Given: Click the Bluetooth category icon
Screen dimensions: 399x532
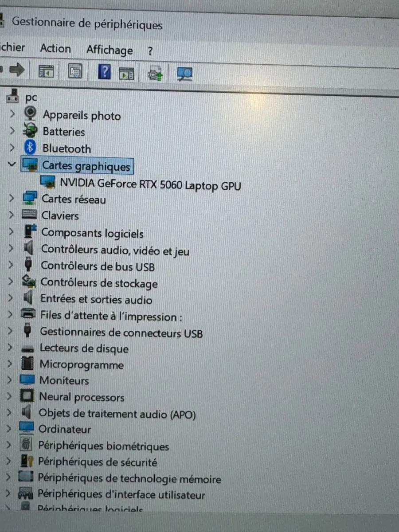Looking at the screenshot, I should (30, 148).
